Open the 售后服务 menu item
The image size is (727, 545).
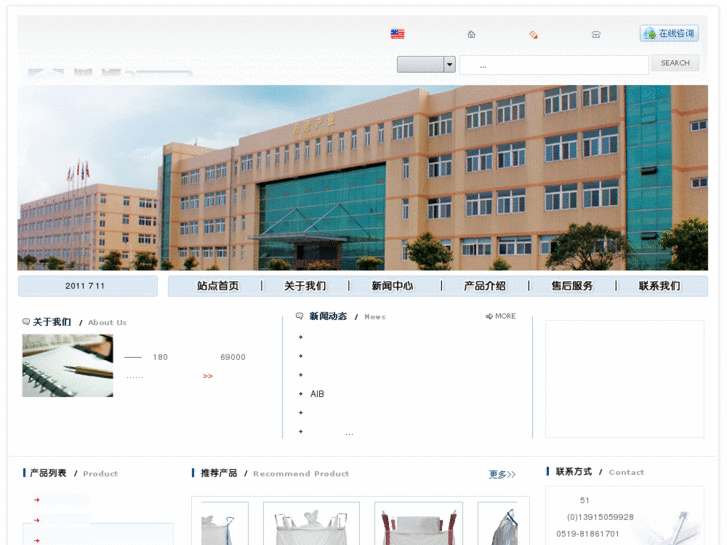tap(572, 286)
